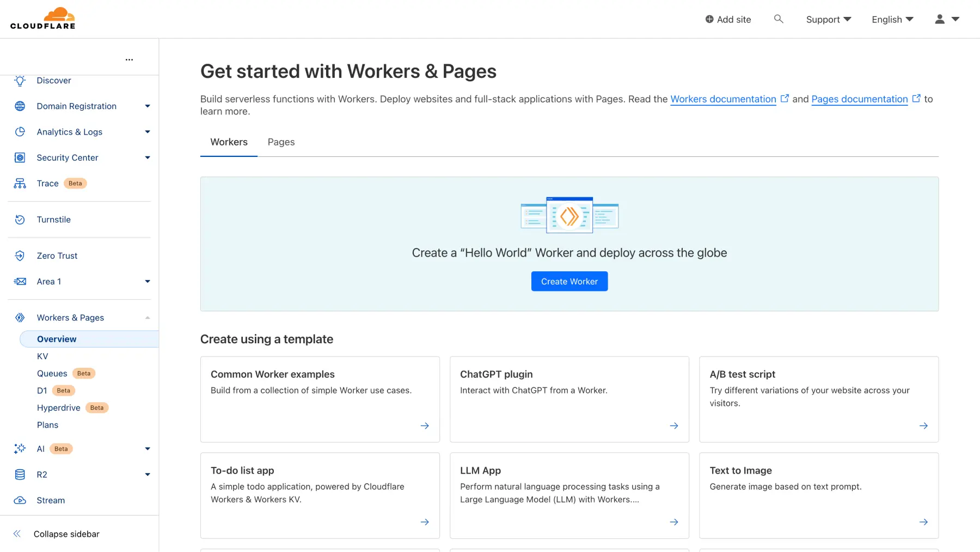The width and height of the screenshot is (980, 552).
Task: Click the Trace Beta label
Action: [75, 183]
